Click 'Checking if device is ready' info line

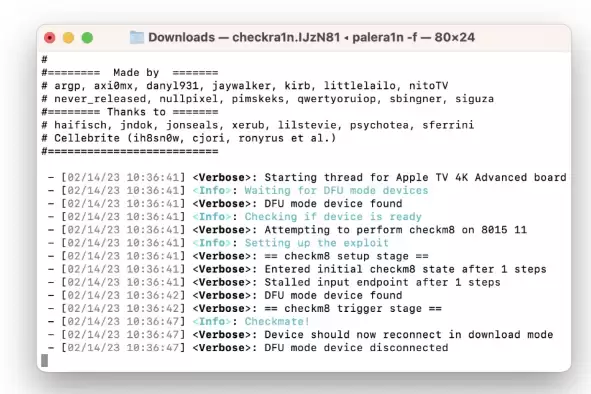(x=333, y=217)
